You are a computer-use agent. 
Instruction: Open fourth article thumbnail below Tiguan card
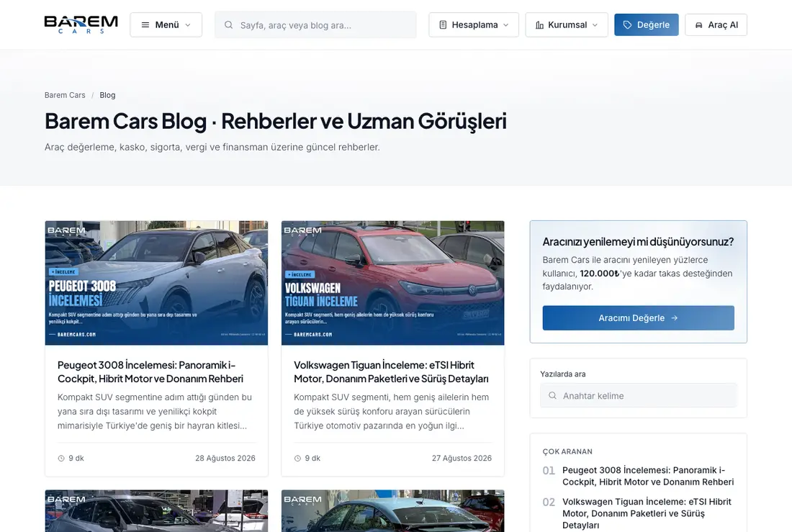click(393, 511)
